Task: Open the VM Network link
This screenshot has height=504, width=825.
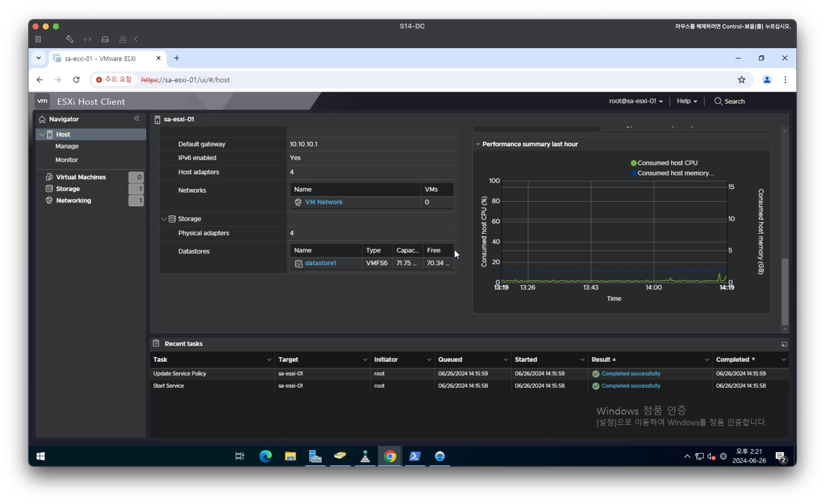Action: coord(323,202)
